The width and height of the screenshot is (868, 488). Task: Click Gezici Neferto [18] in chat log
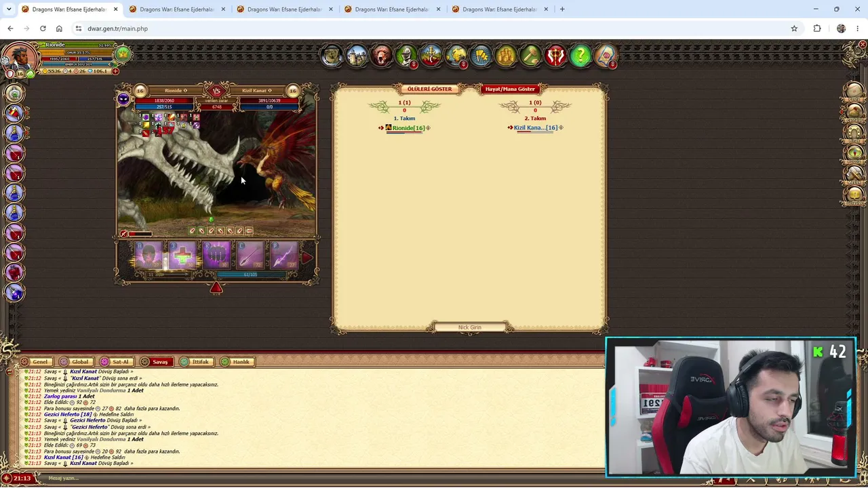[68, 415]
